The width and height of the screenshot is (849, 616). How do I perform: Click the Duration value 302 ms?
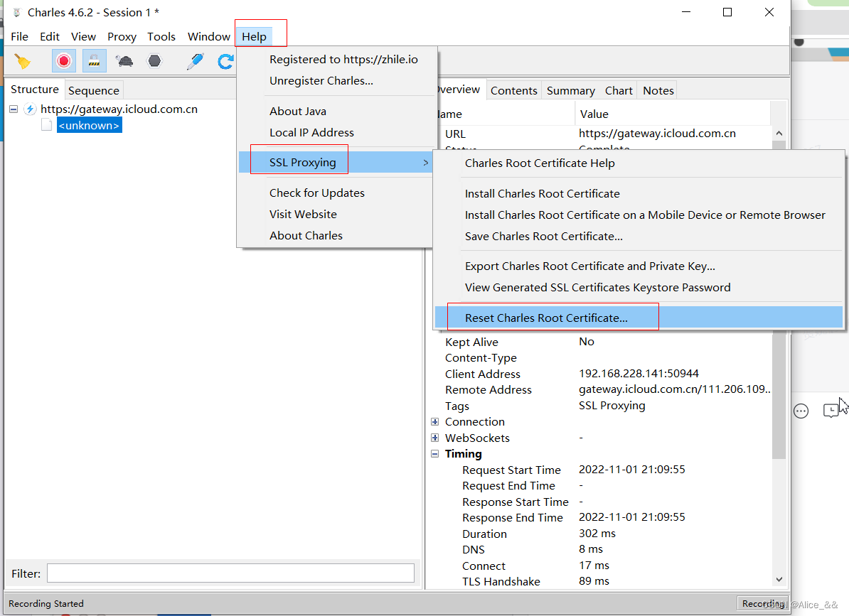tap(597, 534)
